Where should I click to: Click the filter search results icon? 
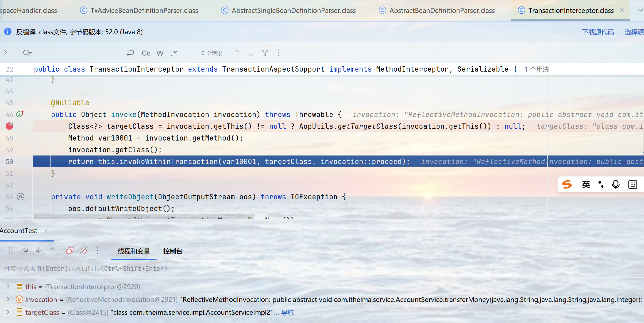click(265, 53)
